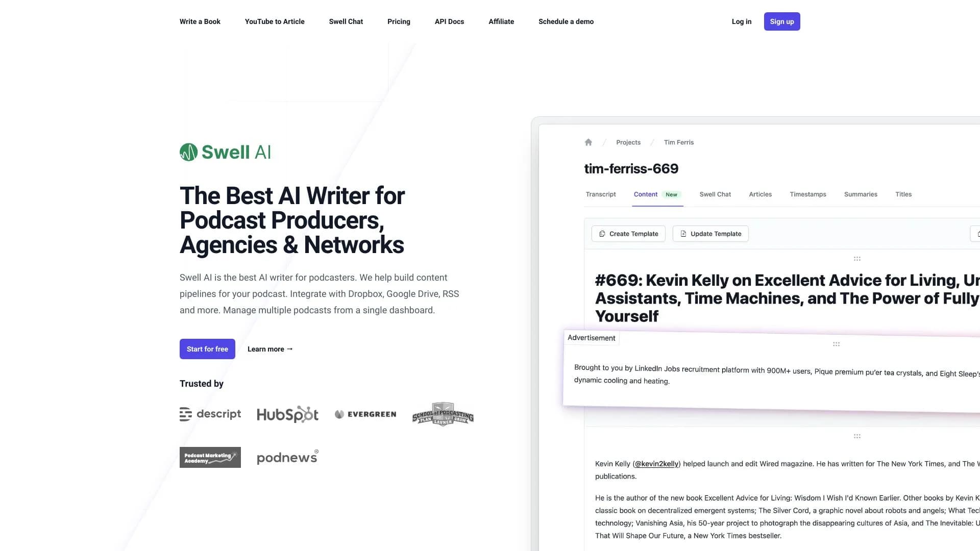Open the Timestamps tab
This screenshot has height=551, width=980.
tap(808, 194)
